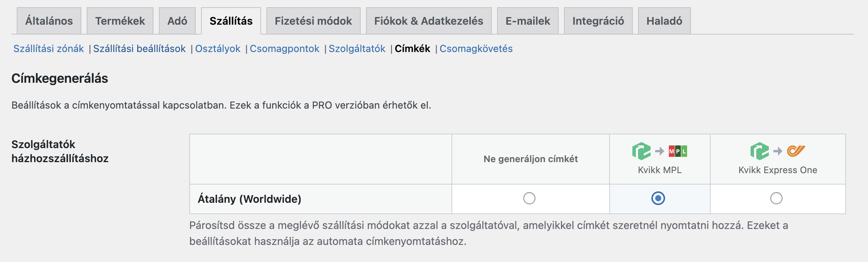Image resolution: width=868 pixels, height=262 pixels.
Task: Go to the Adó tab
Action: pyautogui.click(x=177, y=21)
